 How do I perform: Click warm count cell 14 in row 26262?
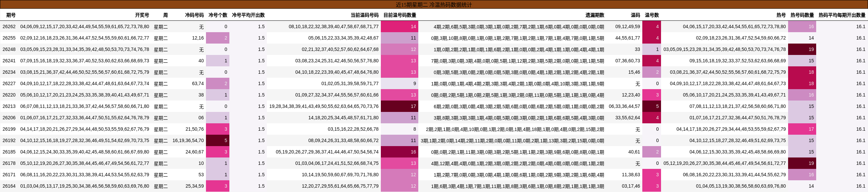(400, 27)
